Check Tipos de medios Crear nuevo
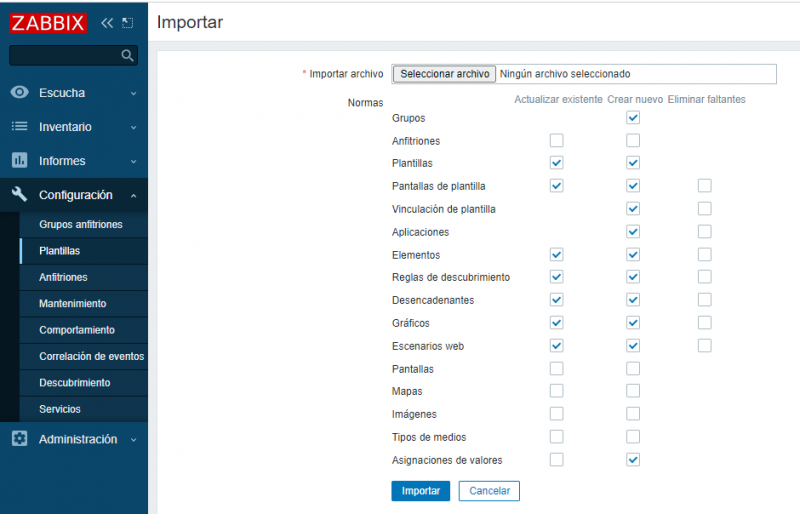Viewport: 800px width, 514px height. [633, 437]
